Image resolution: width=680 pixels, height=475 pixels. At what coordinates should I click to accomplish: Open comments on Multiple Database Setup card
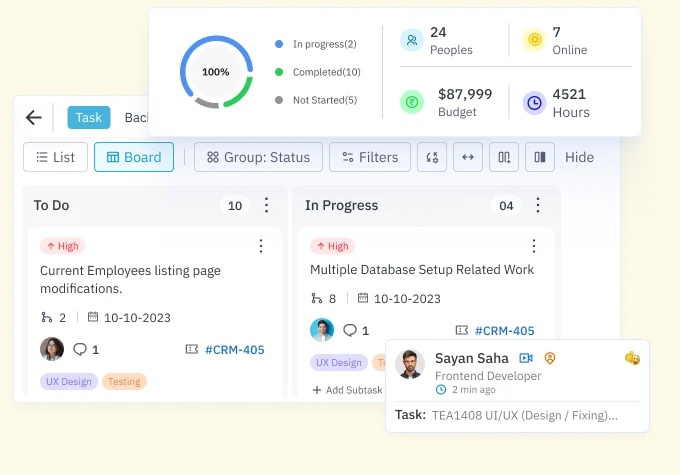[356, 330]
